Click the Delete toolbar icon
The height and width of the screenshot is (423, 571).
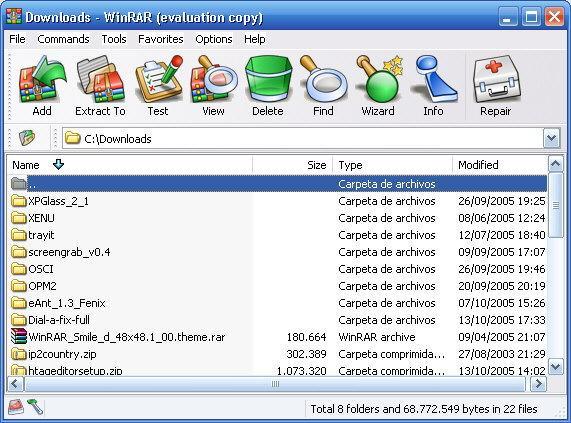coord(268,86)
